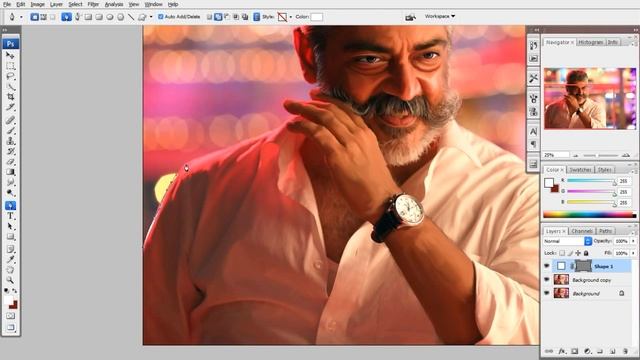This screenshot has height=360, width=640.
Task: Click the Add layer style fx icon
Action: click(562, 351)
